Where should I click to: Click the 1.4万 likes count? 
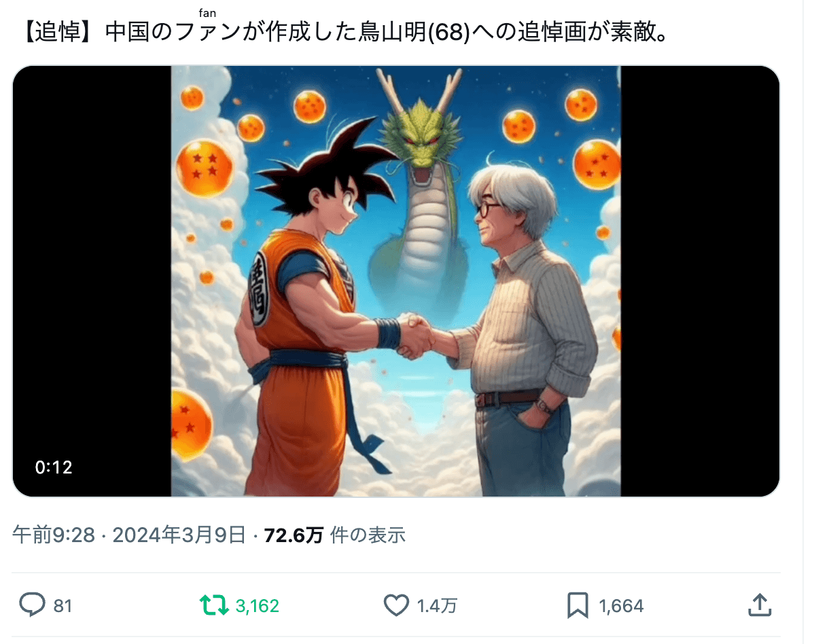[x=437, y=605]
